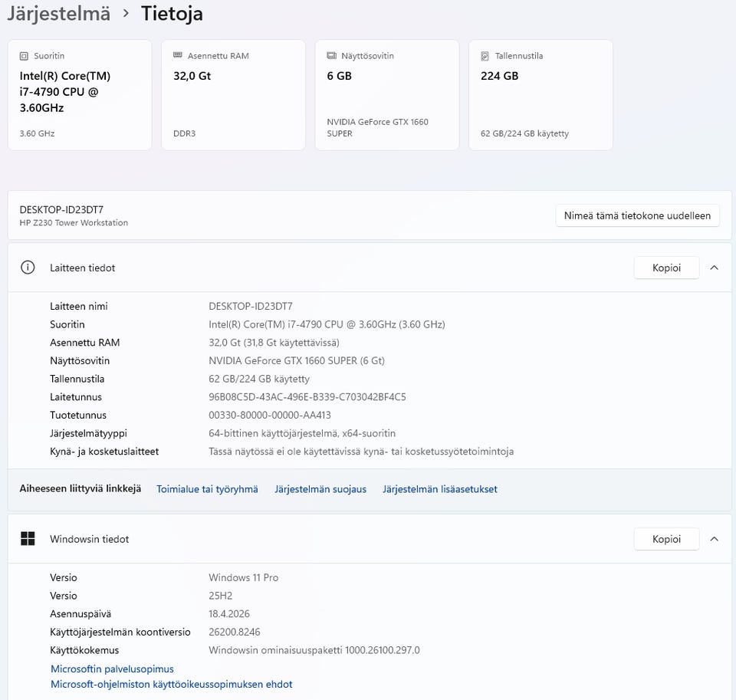Click the Windows logo beside Windowsin tiedot

pos(28,539)
